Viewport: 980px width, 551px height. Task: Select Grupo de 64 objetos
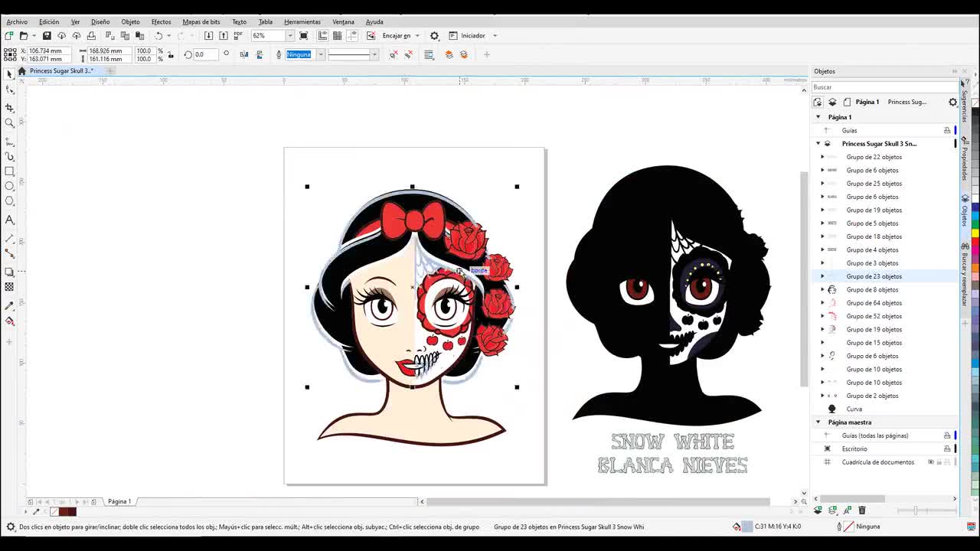874,303
